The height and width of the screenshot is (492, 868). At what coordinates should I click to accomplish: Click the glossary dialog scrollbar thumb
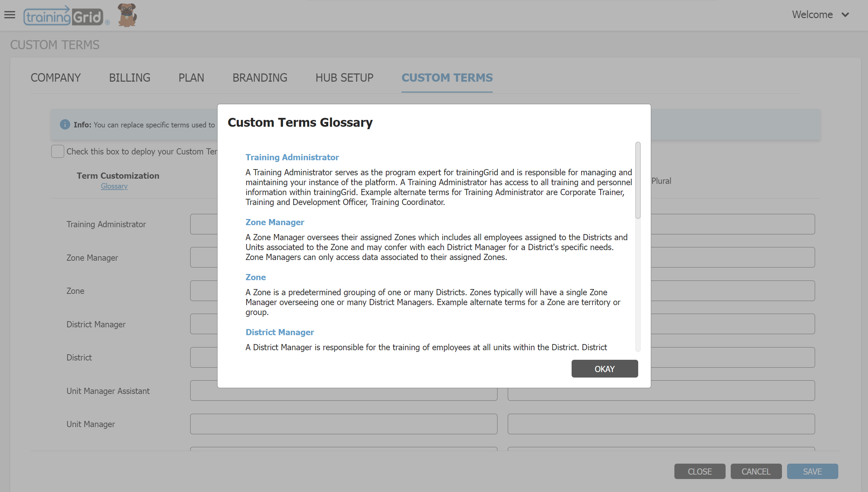[x=638, y=180]
